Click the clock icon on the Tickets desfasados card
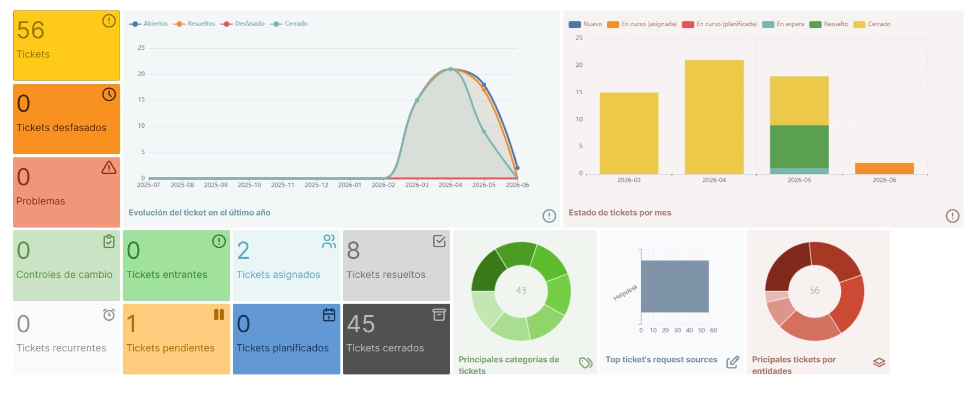Viewport: 980px width, 415px height. tap(109, 94)
